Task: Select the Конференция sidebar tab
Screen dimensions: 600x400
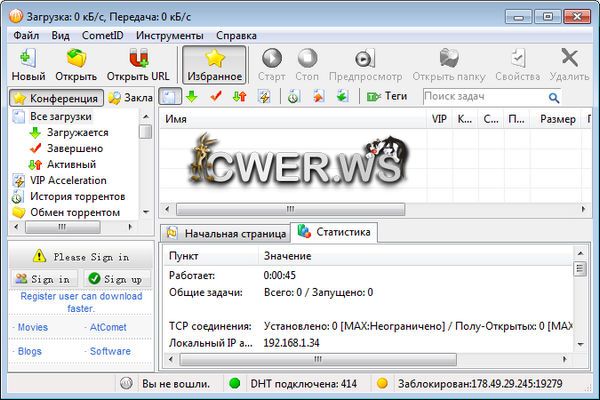Action: coord(56,98)
